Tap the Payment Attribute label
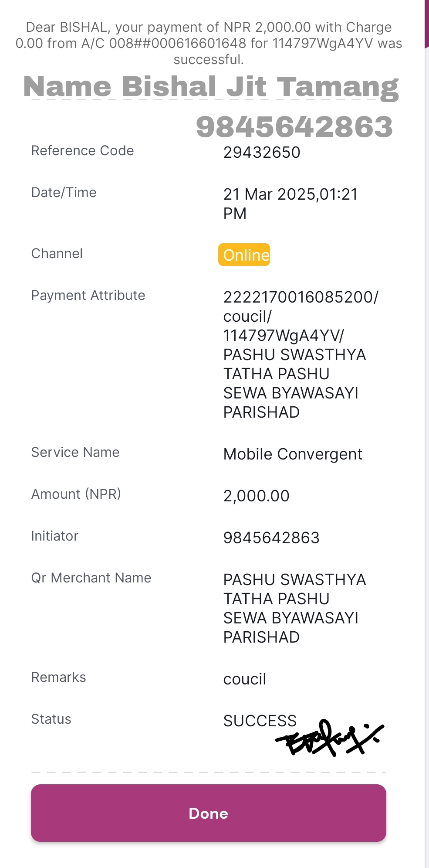This screenshot has width=429, height=868. (88, 295)
